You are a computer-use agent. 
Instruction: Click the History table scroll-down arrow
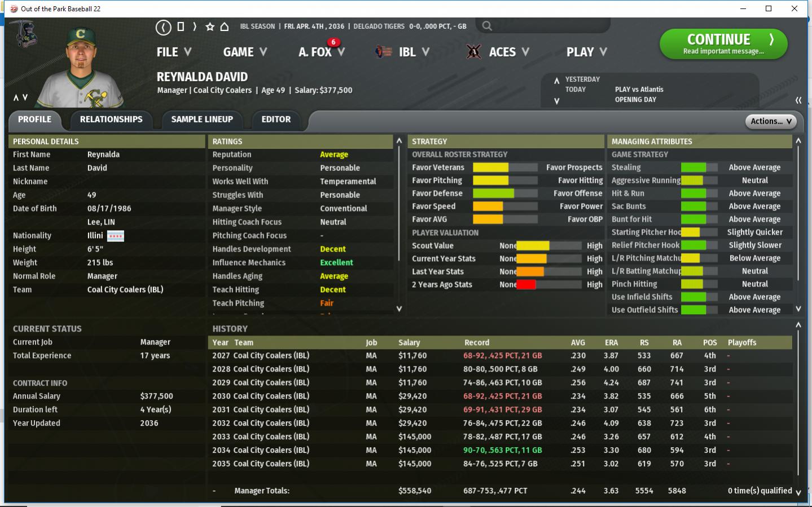(798, 492)
